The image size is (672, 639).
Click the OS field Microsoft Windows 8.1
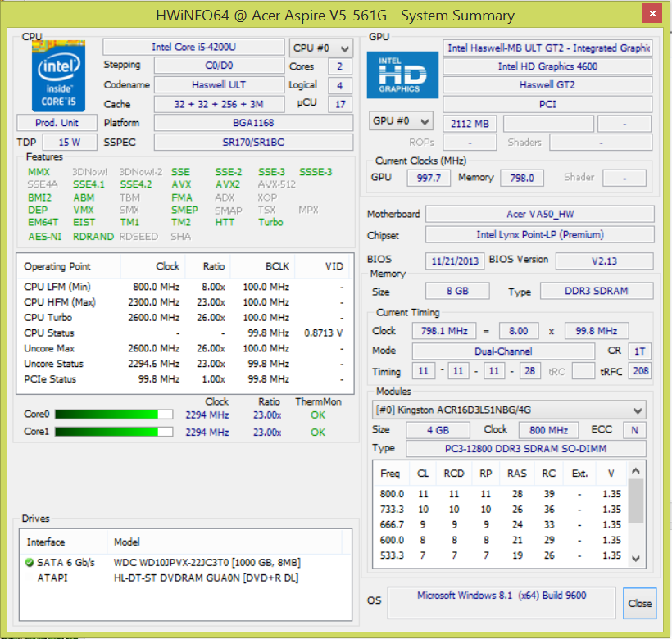tap(502, 603)
